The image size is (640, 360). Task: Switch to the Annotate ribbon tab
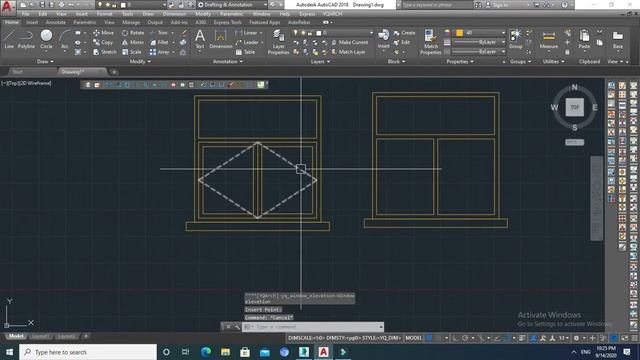[56, 22]
